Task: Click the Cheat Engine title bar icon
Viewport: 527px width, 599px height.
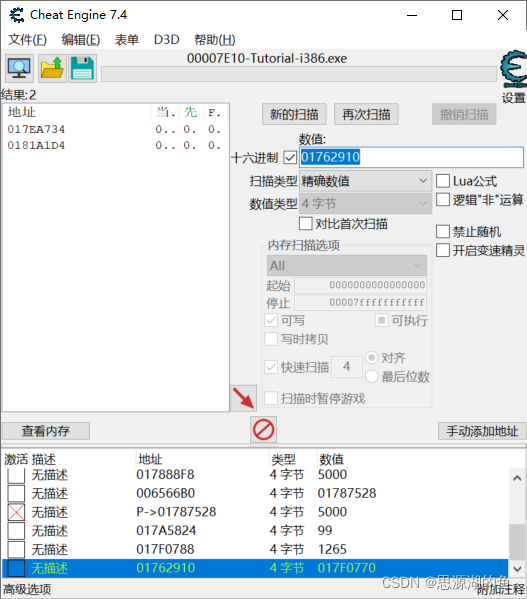Action: [x=17, y=15]
